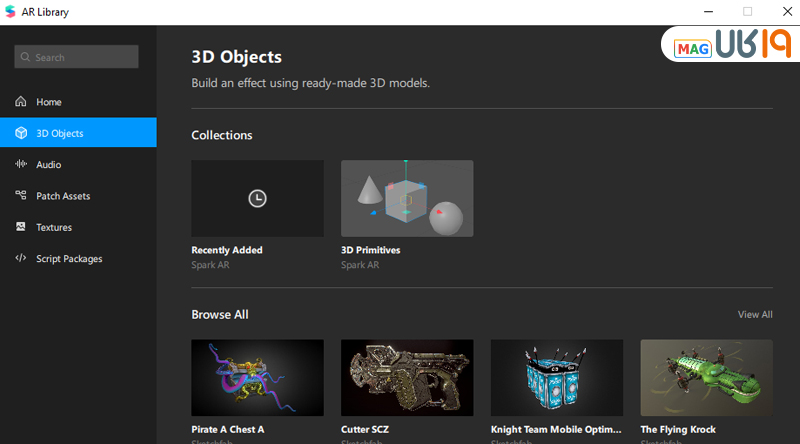Select the Pirate A Chest A model
Image resolution: width=800 pixels, height=444 pixels.
pos(257,377)
